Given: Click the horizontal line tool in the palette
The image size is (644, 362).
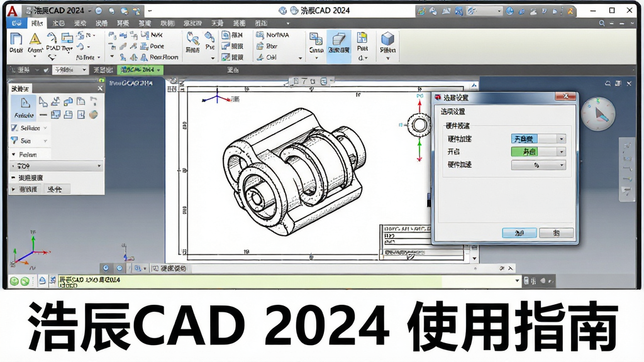Looking at the screenshot, I should [43, 115].
